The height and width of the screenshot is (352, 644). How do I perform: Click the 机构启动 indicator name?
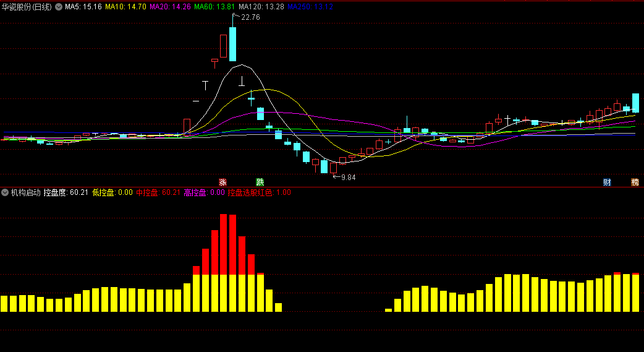click(x=25, y=192)
